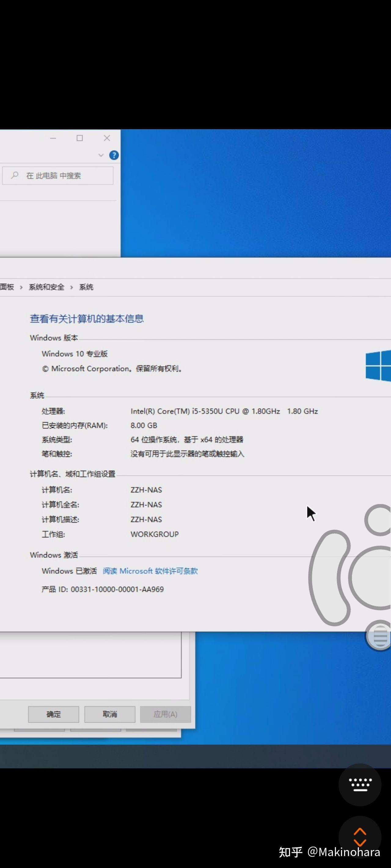Click the search box "在 此电脑 中搜索"
Viewport: 391px width, 868px height.
point(58,175)
